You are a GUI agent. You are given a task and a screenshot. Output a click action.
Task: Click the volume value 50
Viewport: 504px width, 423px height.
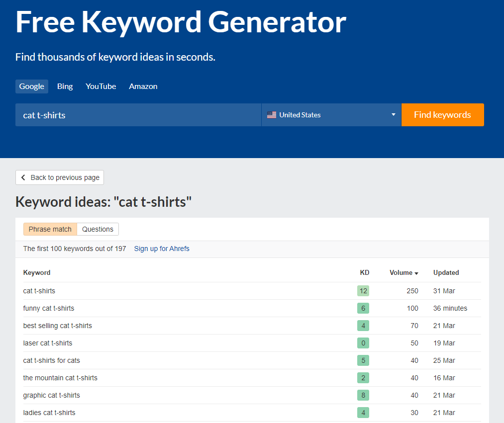(414, 343)
